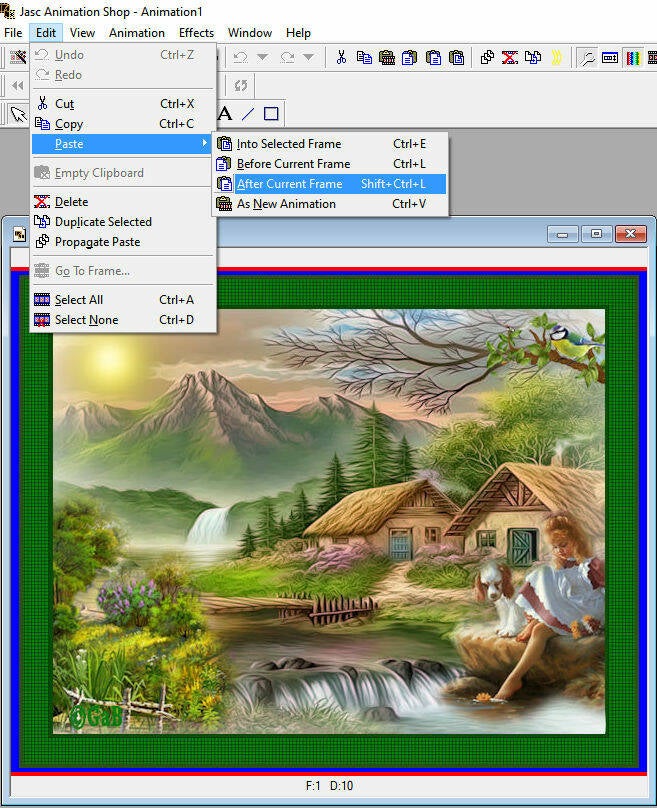Select the landscape frame image
The height and width of the screenshot is (808, 657).
point(329,520)
